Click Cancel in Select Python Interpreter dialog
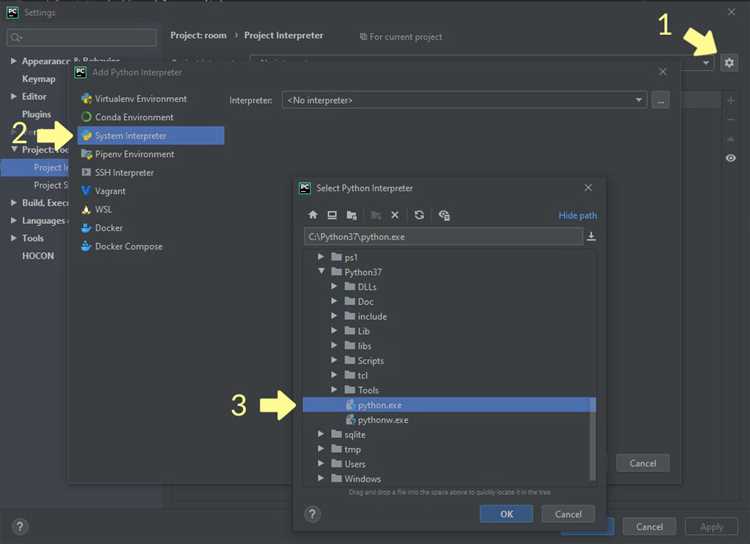Viewport: 750px width, 544px height. (x=568, y=514)
